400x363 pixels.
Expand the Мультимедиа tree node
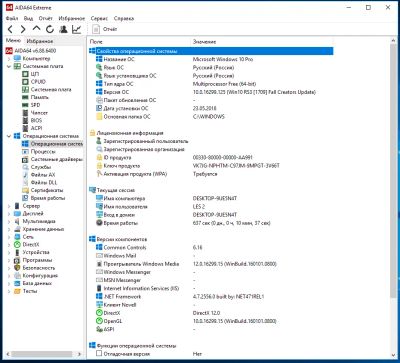tap(9, 221)
